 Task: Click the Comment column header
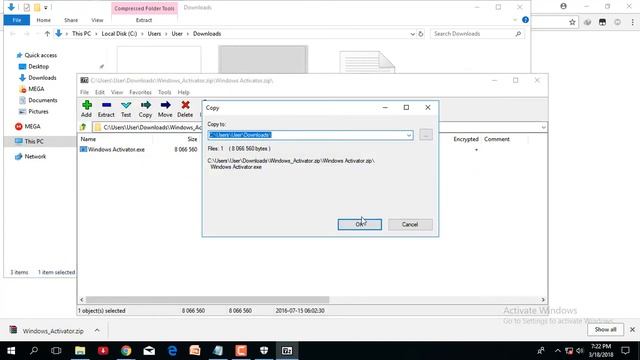[x=497, y=139]
